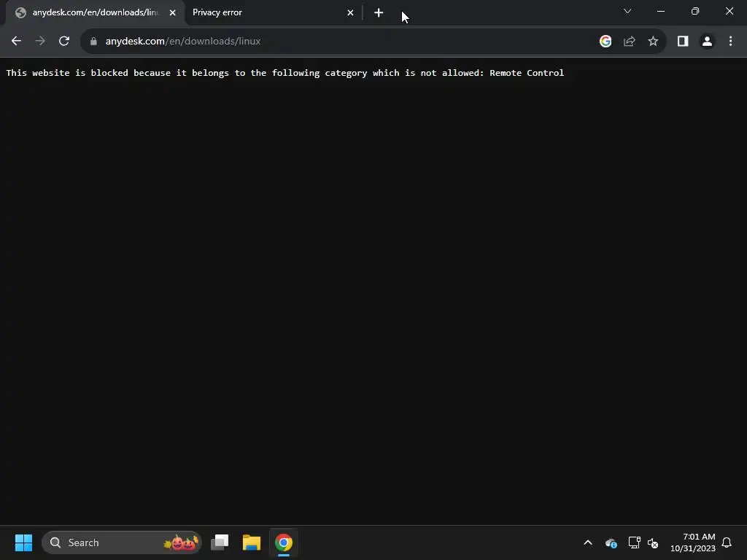
Task: Open the network status tray icon
Action: [x=634, y=542]
